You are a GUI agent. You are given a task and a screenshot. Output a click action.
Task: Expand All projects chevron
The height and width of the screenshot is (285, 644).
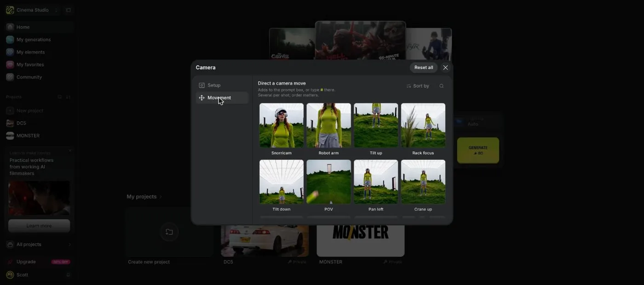point(69,245)
